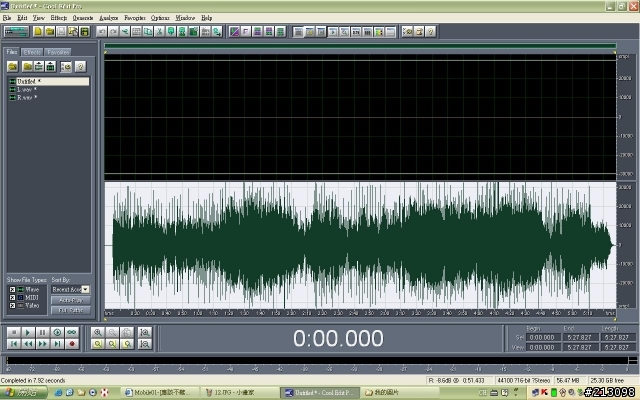The width and height of the screenshot is (640, 400).
Task: Jump to beginning with the Go to Start button
Action: (x=13, y=344)
